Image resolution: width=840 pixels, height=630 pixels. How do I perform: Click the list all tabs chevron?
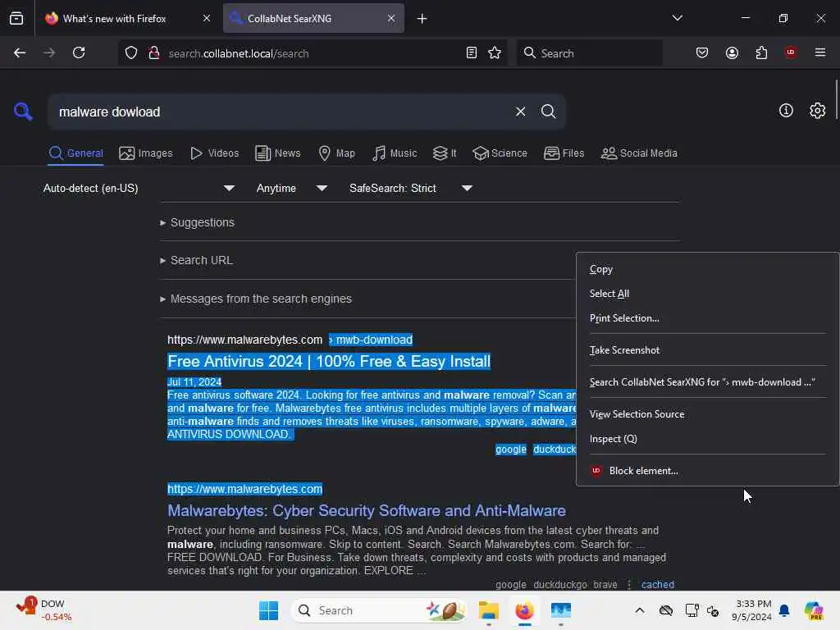click(677, 18)
